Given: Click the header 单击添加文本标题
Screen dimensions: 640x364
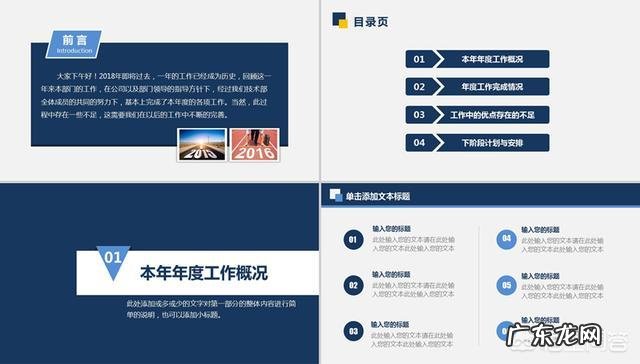Looking at the screenshot, I should tap(378, 196).
